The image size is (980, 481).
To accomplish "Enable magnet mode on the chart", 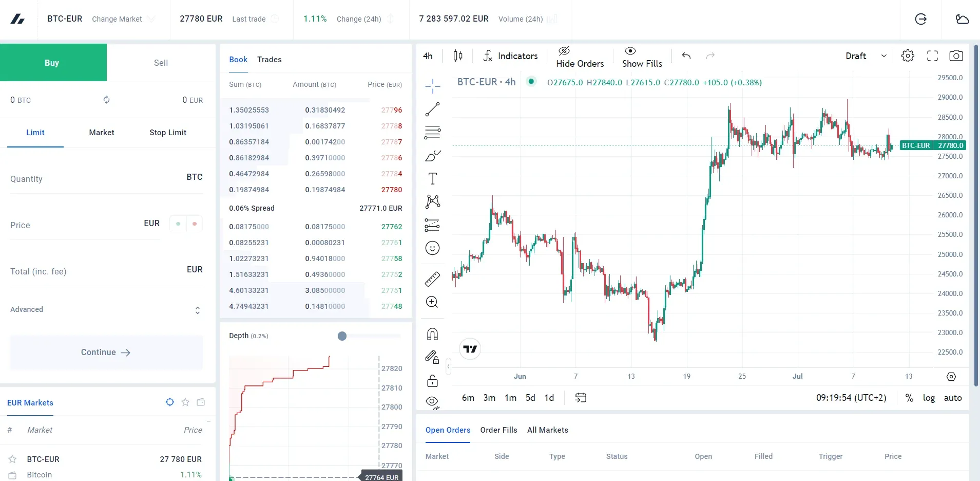I will pyautogui.click(x=432, y=334).
